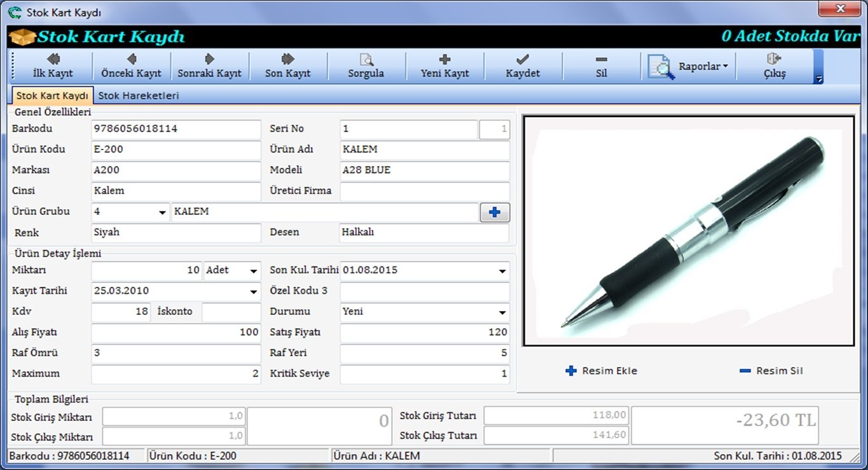
Task: Click the Resim Sil button
Action: pyautogui.click(x=771, y=371)
